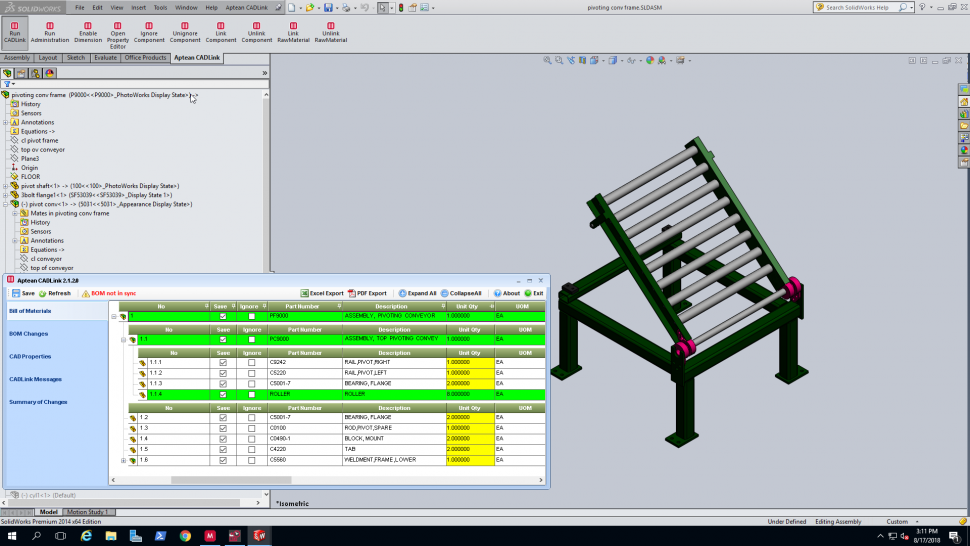The height and width of the screenshot is (546, 970).
Task: Toggle Save checkbox for row 1.1.1
Action: pyautogui.click(x=223, y=362)
